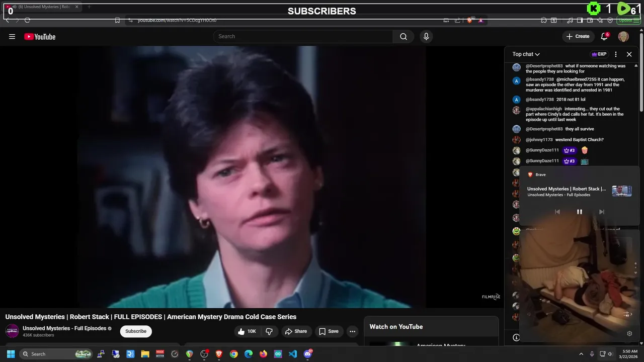The image size is (644, 362).
Task: Close the Top chat panel
Action: coord(629,54)
